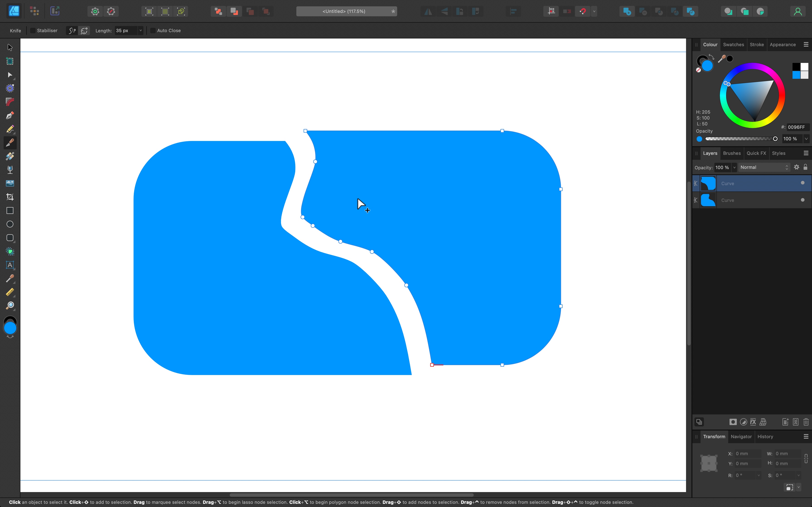
Task: Toggle the lock on the selected Curve layer
Action: click(x=806, y=167)
